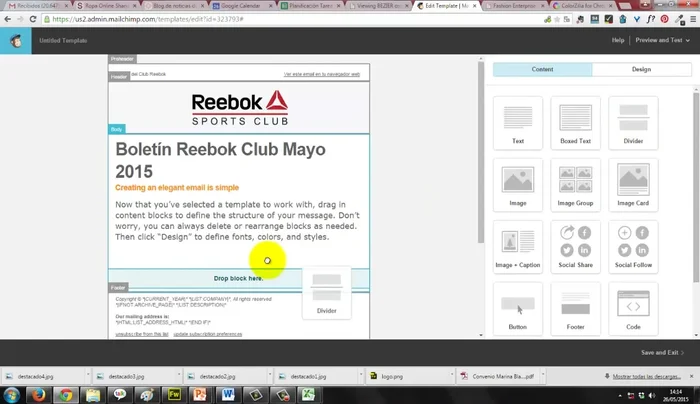This screenshot has width=700, height=404.
Task: Pick the Social Share block
Action: click(575, 246)
